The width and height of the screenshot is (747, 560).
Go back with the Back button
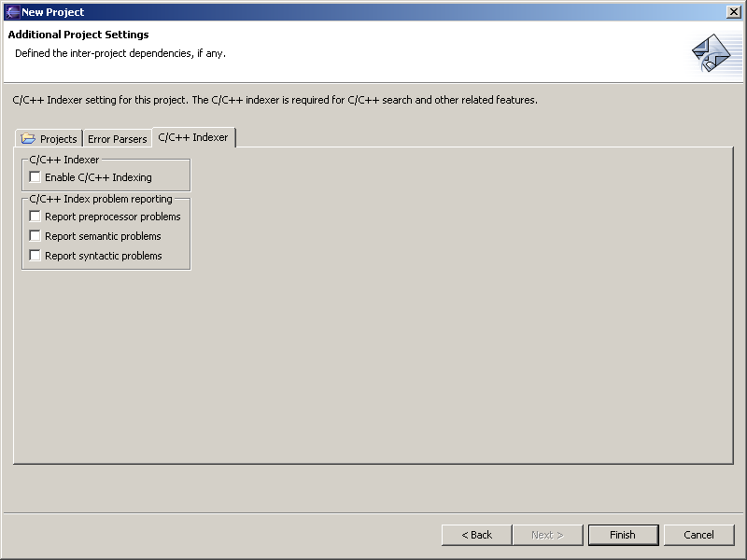476,535
